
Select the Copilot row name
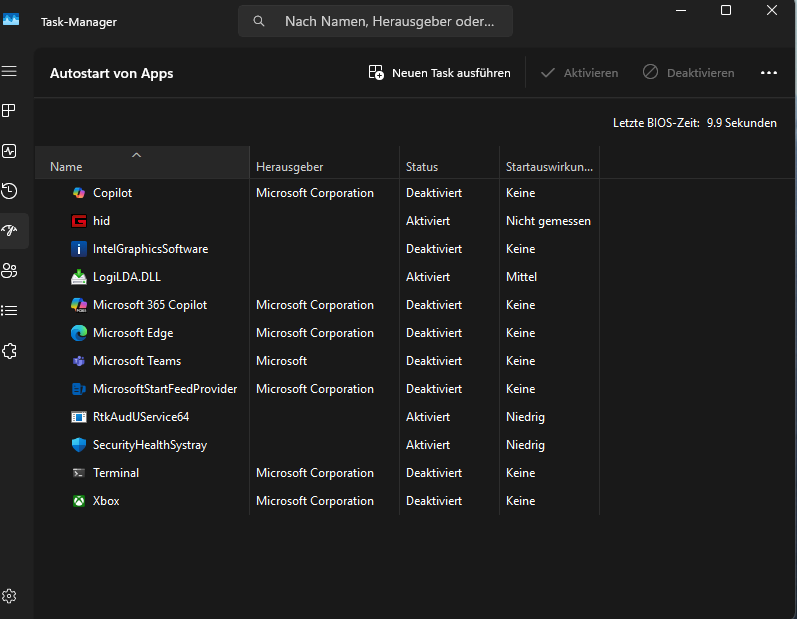tap(112, 193)
